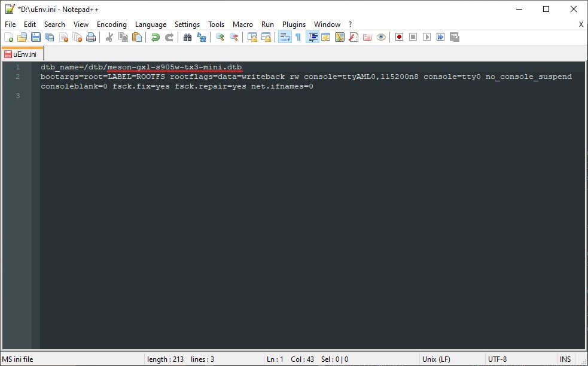Open the Tools menu
This screenshot has height=366, width=588.
tap(216, 25)
